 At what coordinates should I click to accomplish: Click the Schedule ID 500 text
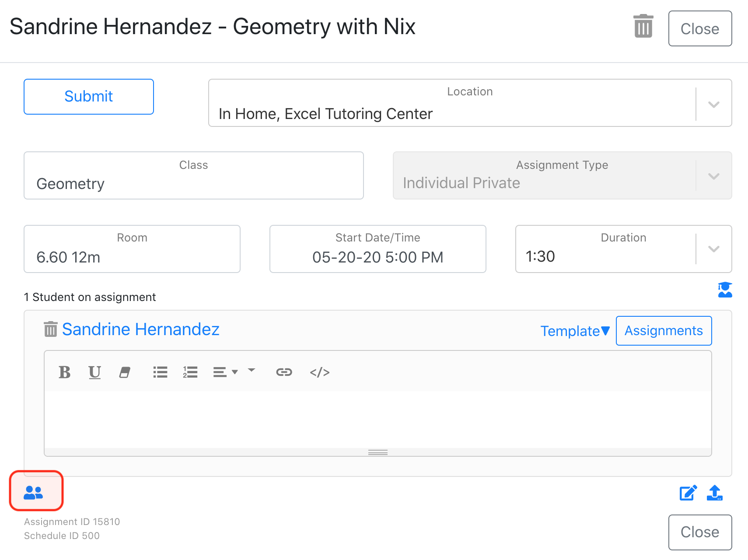(x=62, y=536)
